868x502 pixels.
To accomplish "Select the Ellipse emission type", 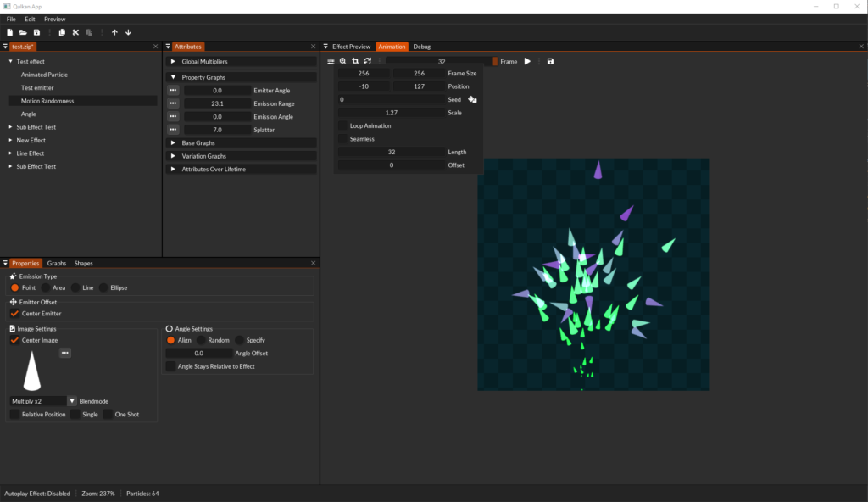I will click(103, 287).
